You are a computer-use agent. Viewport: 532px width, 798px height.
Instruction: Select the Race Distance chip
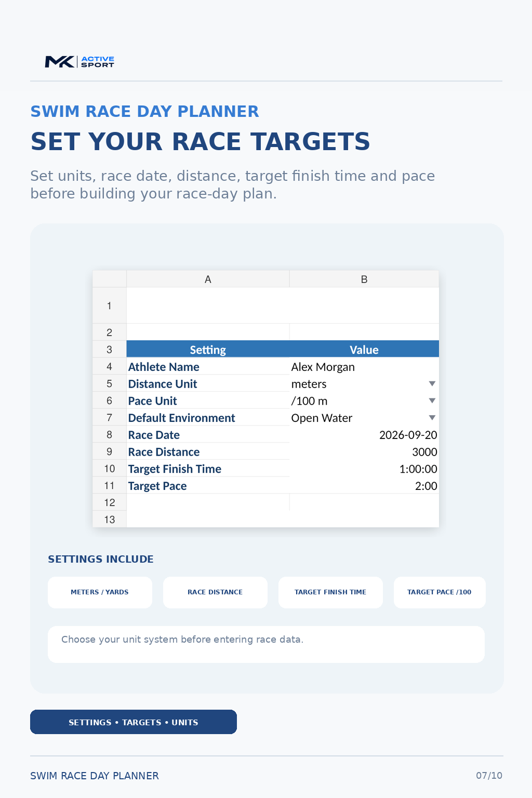215,592
